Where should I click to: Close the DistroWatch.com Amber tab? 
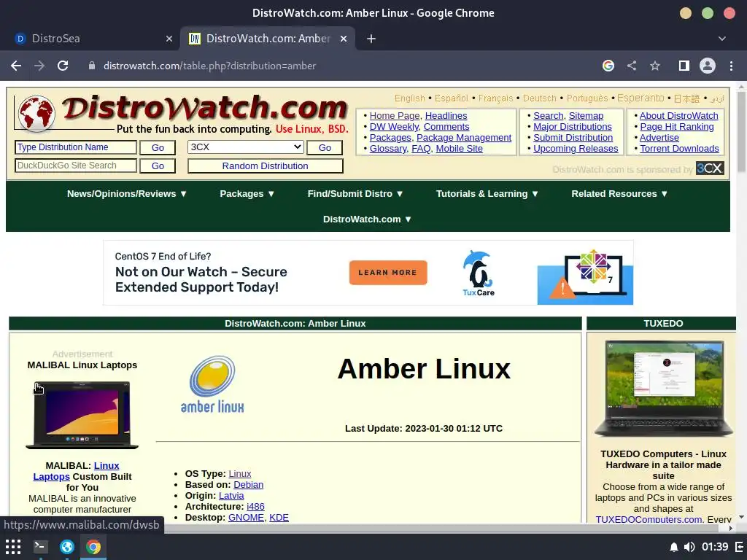(344, 39)
